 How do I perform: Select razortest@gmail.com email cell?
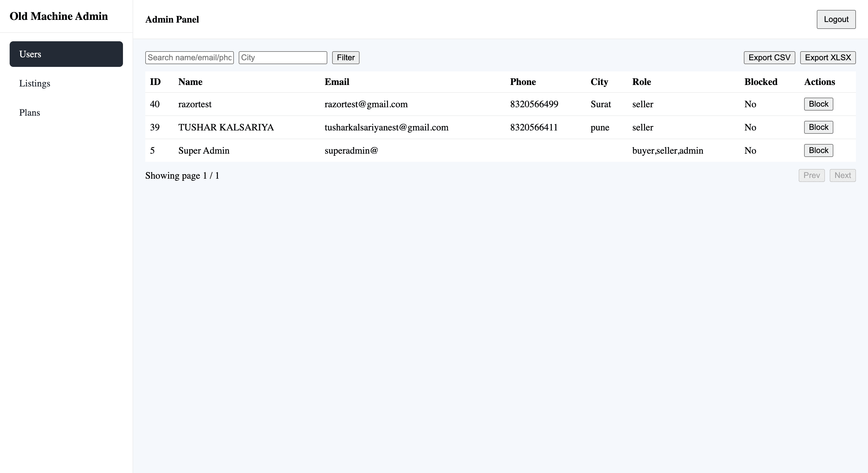coord(366,105)
